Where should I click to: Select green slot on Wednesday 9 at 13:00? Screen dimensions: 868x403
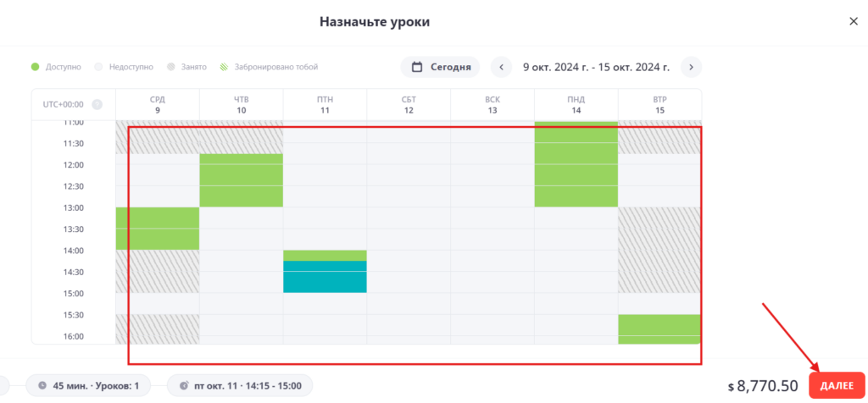(x=158, y=218)
